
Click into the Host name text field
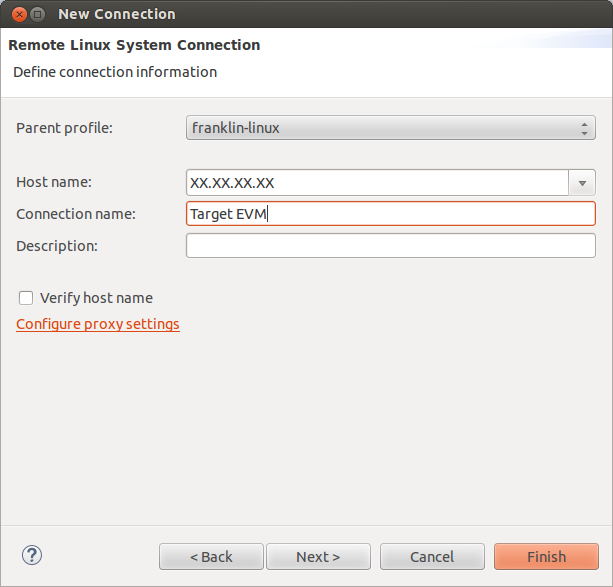coord(376,183)
